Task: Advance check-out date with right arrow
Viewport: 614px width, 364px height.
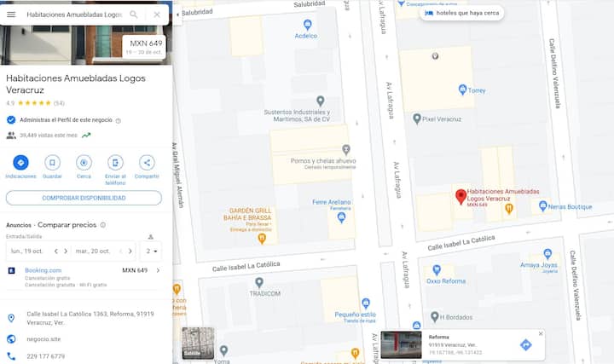Action: (130, 251)
